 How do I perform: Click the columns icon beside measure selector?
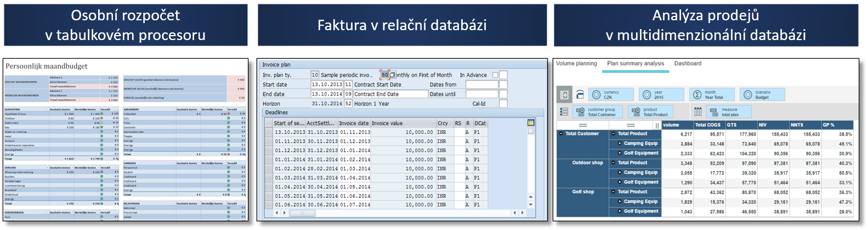[x=697, y=112]
